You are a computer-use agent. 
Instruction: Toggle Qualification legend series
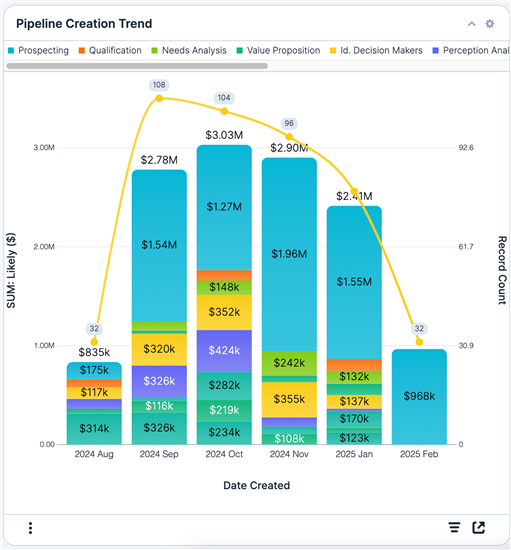pyautogui.click(x=110, y=51)
